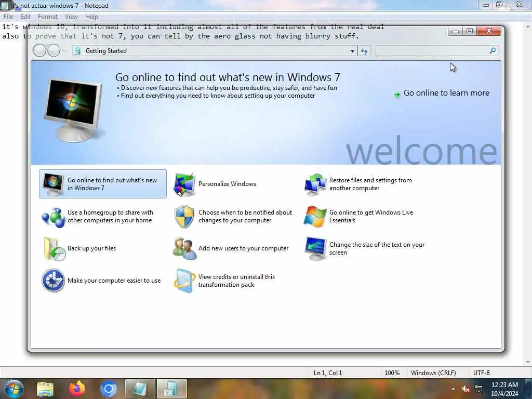Maximize the Getting Started window
532x399 pixels.
click(x=470, y=31)
